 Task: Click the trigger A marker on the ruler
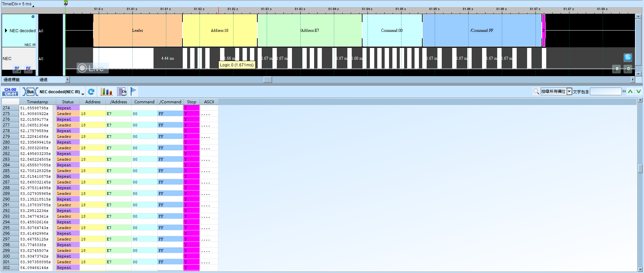tap(66, 3)
